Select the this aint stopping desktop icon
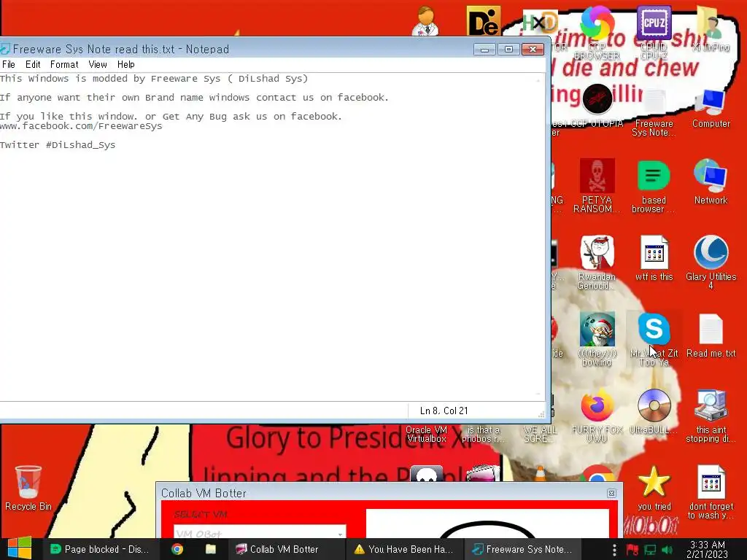747x560 pixels. 711,416
